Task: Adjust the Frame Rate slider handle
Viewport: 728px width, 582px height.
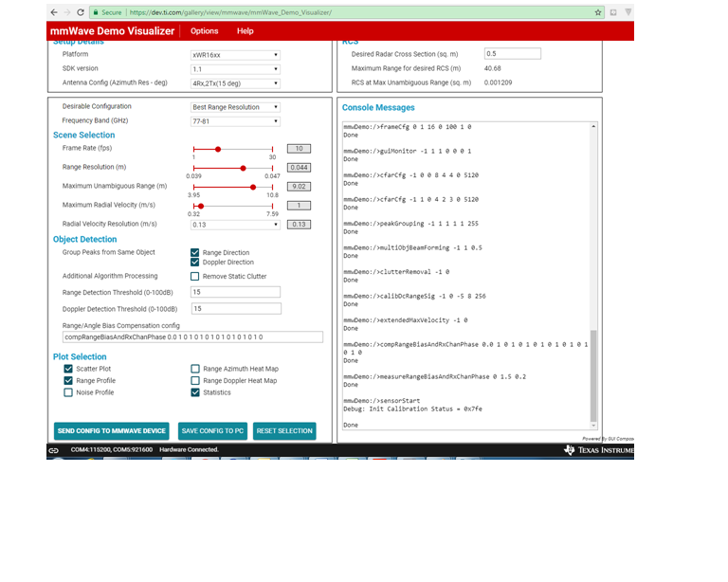Action: [218, 149]
